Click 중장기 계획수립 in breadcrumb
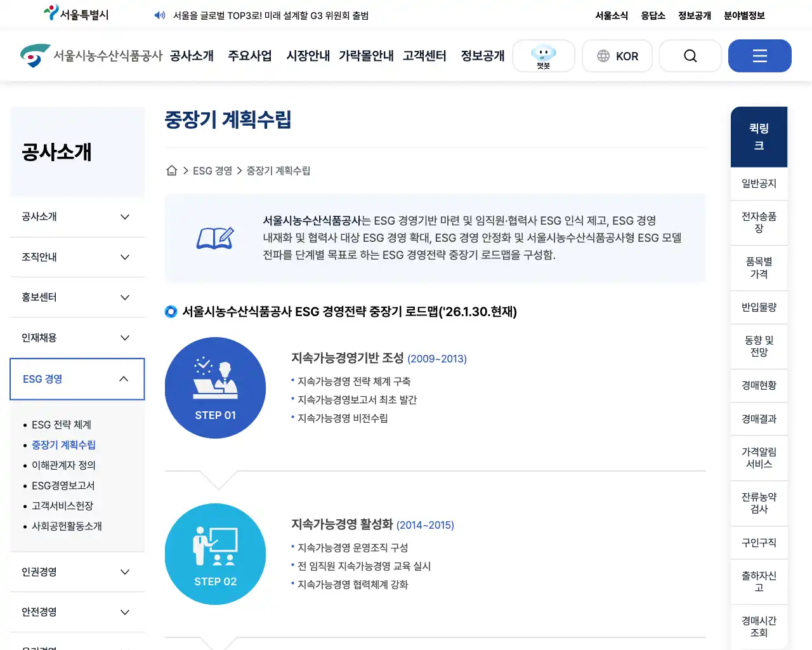812x650 pixels. coord(278,171)
